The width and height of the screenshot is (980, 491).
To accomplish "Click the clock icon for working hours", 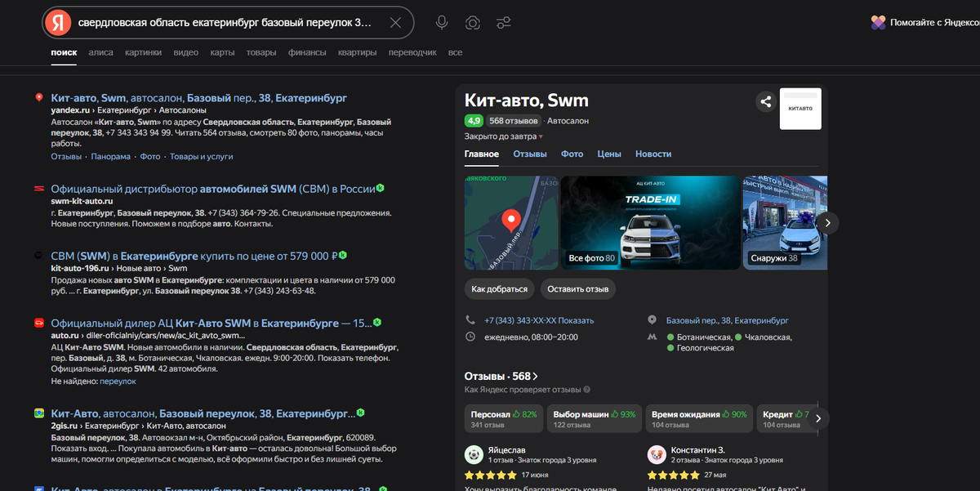I will point(470,337).
